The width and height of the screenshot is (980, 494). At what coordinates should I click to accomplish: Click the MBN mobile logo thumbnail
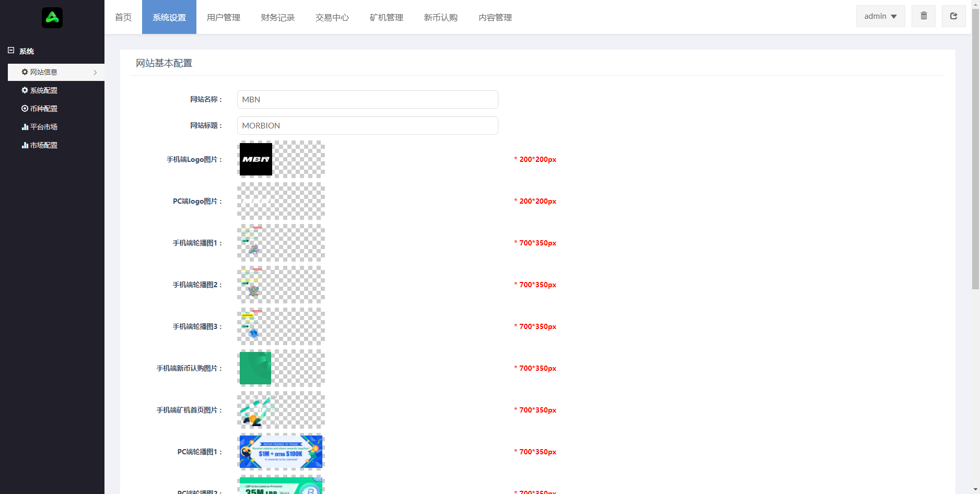tap(255, 159)
